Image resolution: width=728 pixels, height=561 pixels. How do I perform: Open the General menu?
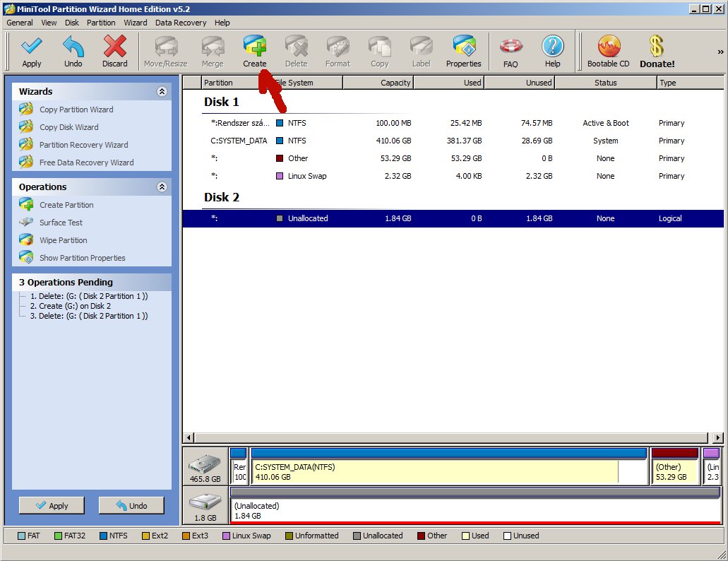(x=20, y=23)
